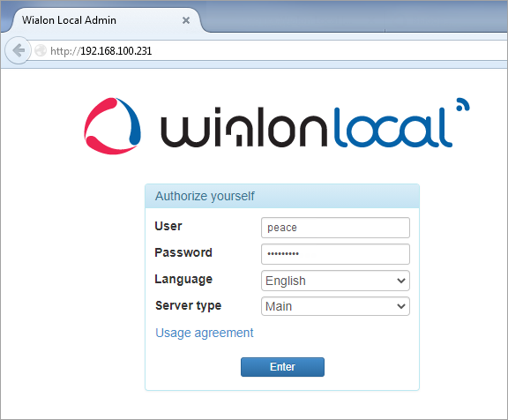Viewport: 508px width, 420px height.
Task: Click the black wialon wordmark
Action: click(x=244, y=127)
